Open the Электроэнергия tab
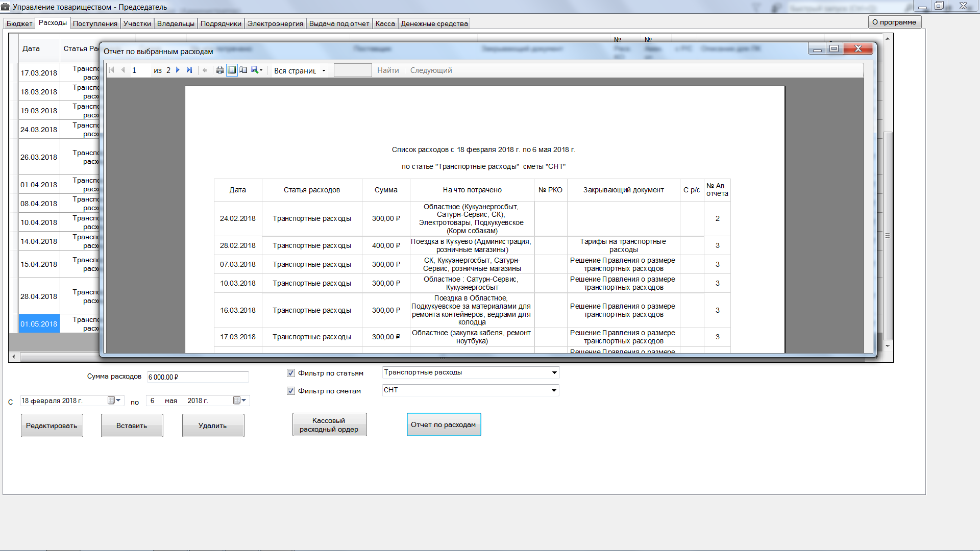 click(x=275, y=23)
